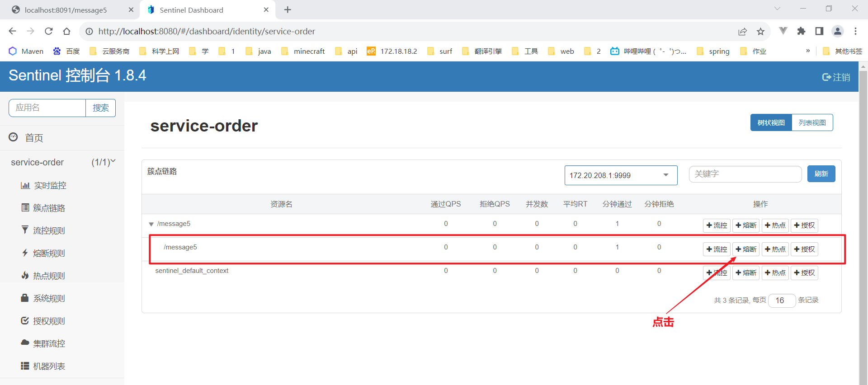This screenshot has width=868, height=385.
Task: Click the browser forward arrow
Action: coord(30,31)
